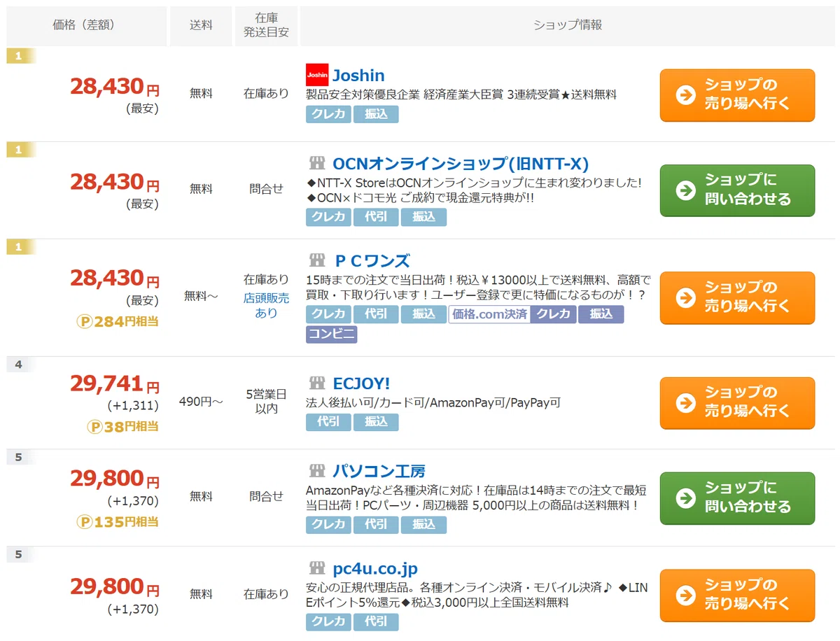
Task: Open the ＰＣワンズ shop link
Action: tap(371, 261)
